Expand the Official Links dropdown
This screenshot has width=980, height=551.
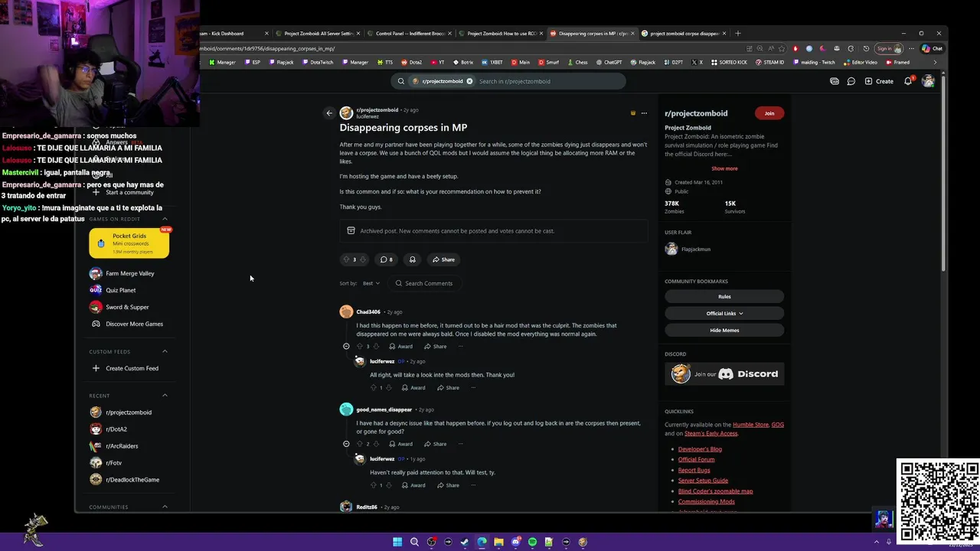click(x=724, y=313)
